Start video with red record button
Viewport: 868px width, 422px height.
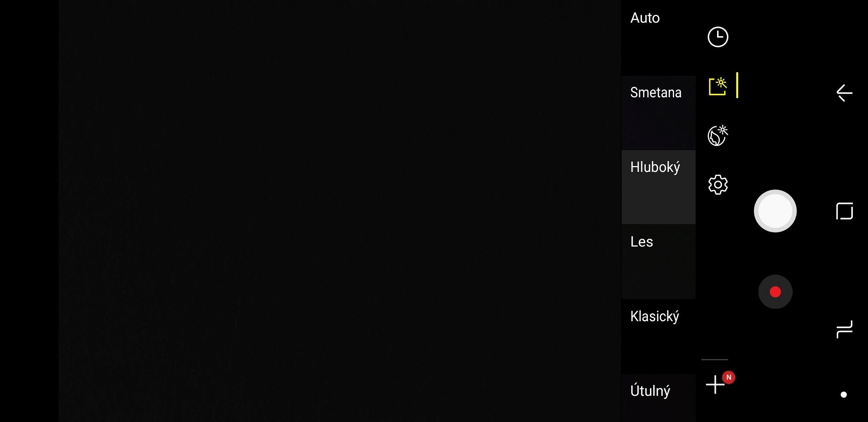(775, 292)
